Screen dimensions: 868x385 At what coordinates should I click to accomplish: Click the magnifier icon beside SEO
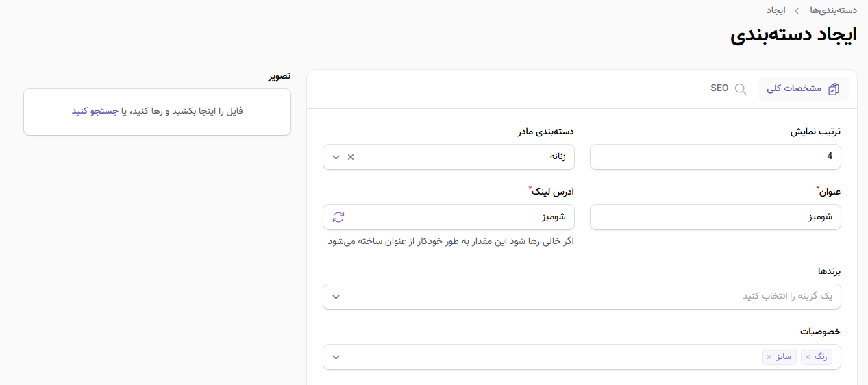click(x=741, y=89)
